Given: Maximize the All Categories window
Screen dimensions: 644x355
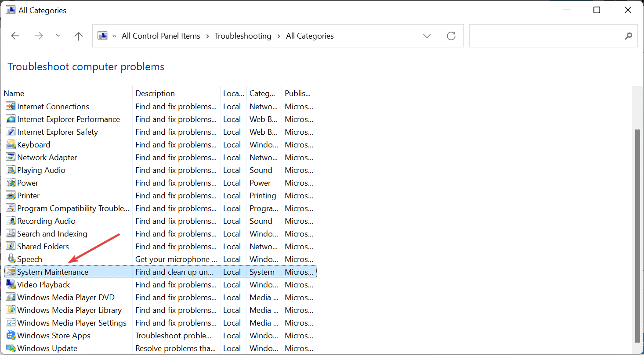Looking at the screenshot, I should click(x=597, y=10).
